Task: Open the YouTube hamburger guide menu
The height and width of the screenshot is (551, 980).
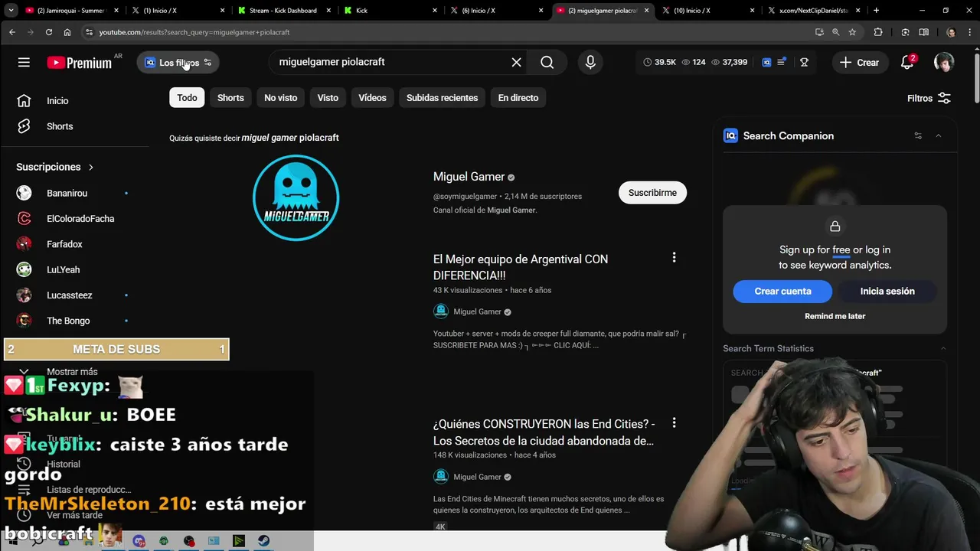Action: click(24, 63)
